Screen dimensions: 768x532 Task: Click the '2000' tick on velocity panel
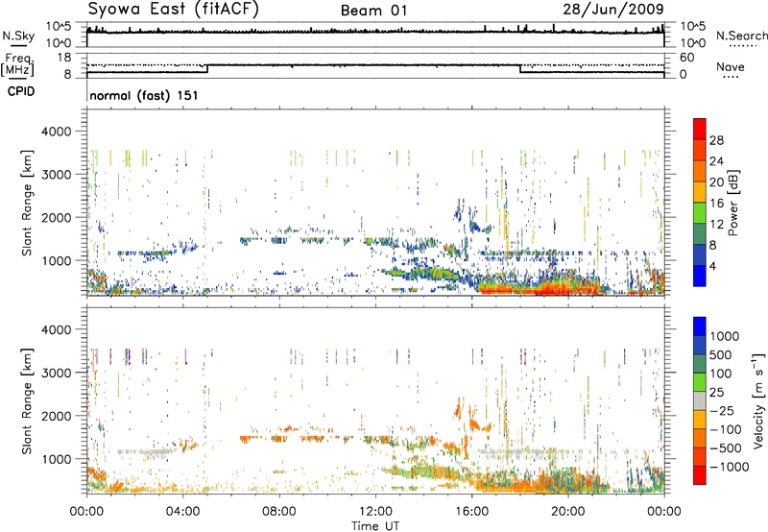[x=57, y=416]
